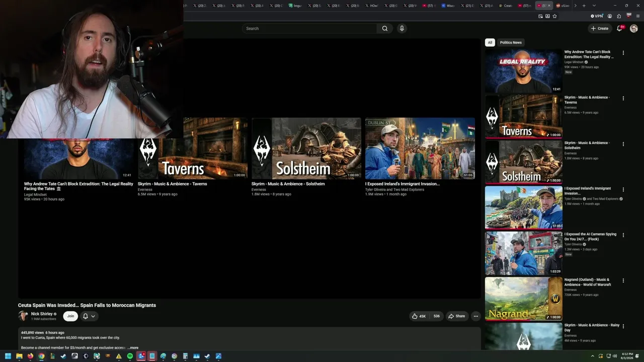The width and height of the screenshot is (644, 362).
Task: Open options menu for Skyrim Taverns sidebar video
Action: pos(623,99)
